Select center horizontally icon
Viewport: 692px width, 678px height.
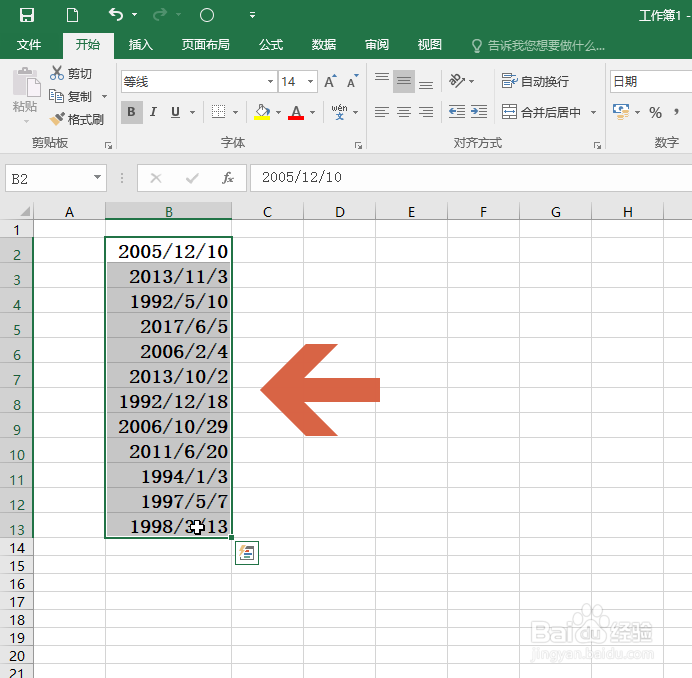point(404,112)
